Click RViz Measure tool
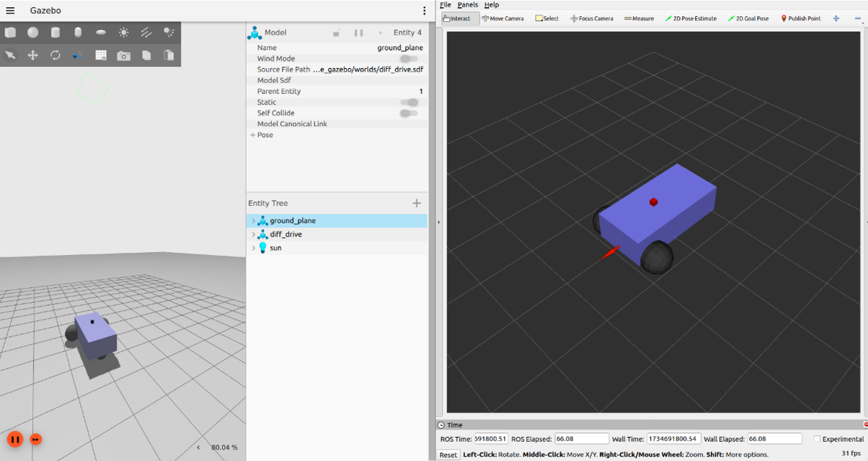 pyautogui.click(x=639, y=18)
